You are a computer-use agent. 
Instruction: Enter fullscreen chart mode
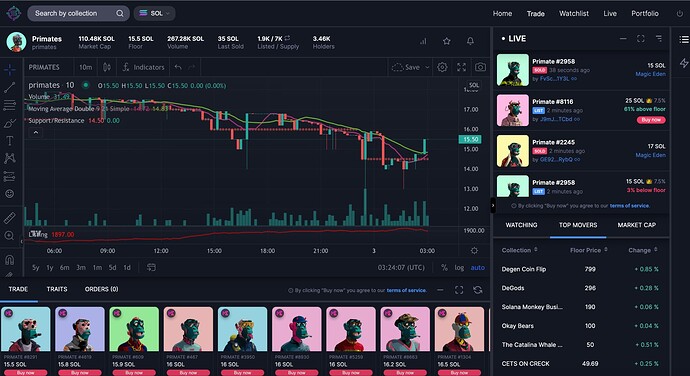[461, 67]
